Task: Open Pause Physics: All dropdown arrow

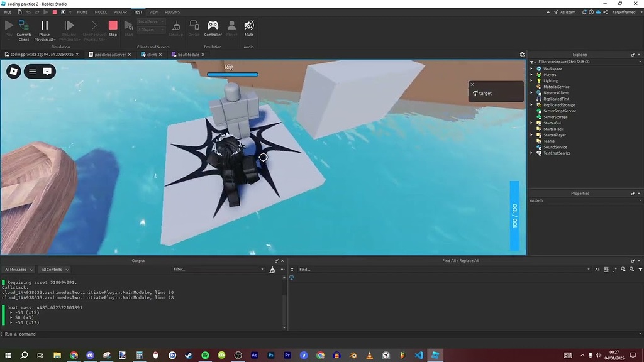Action: pos(55,40)
